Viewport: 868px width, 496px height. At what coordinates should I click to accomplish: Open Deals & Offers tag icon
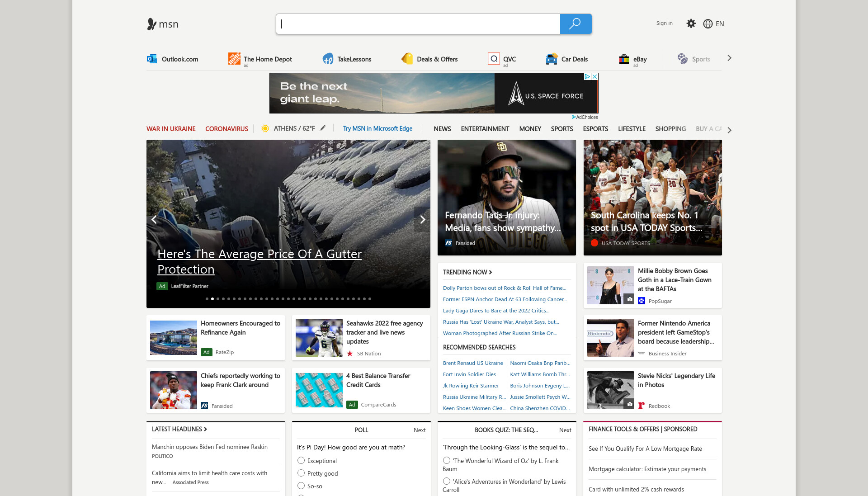click(407, 59)
